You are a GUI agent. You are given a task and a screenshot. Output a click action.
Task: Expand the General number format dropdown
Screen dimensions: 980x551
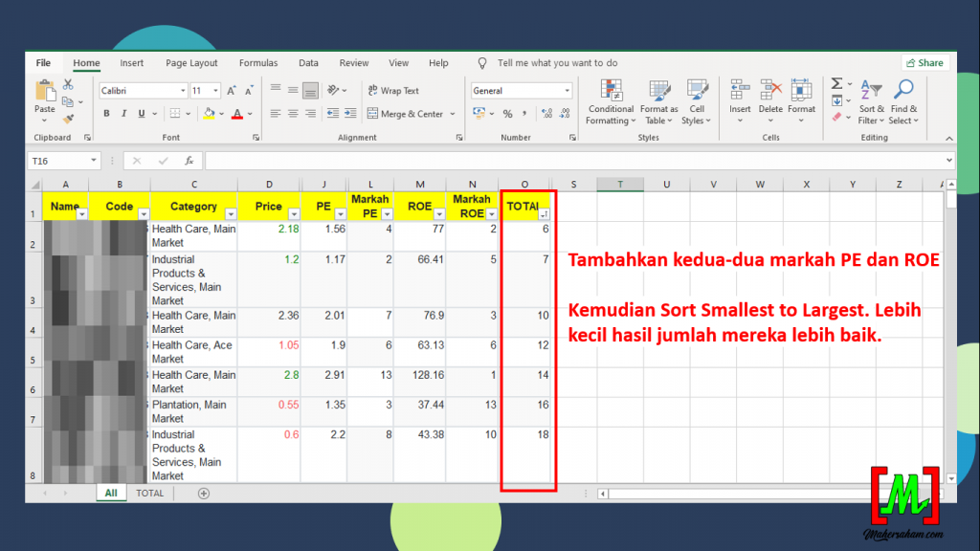click(567, 91)
